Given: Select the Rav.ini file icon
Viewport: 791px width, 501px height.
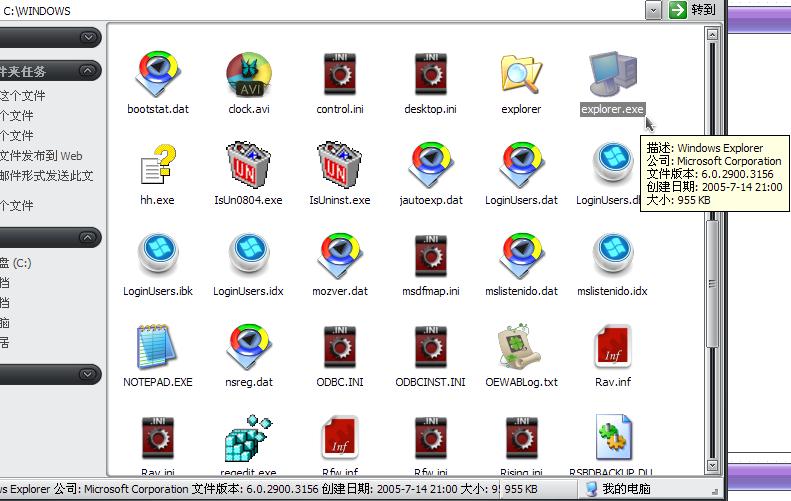Looking at the screenshot, I should (x=158, y=437).
